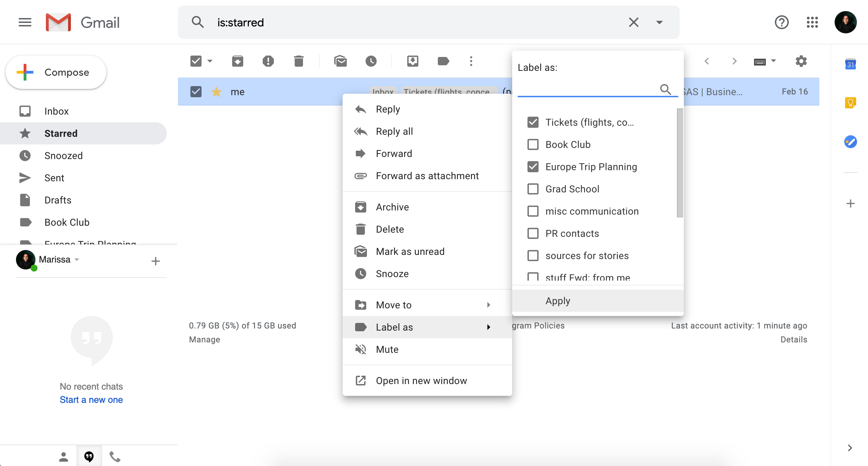Screen dimensions: 868x466
Task: Click the Start a new one link
Action: [x=91, y=400]
